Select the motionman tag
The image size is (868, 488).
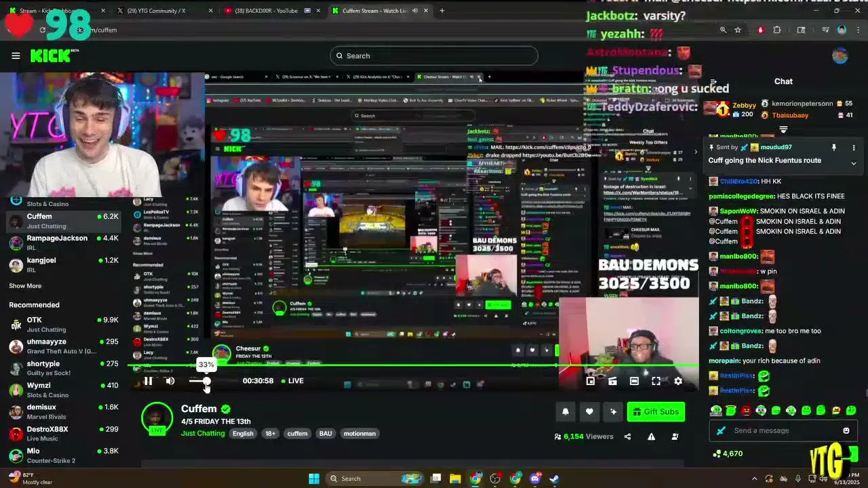359,434
